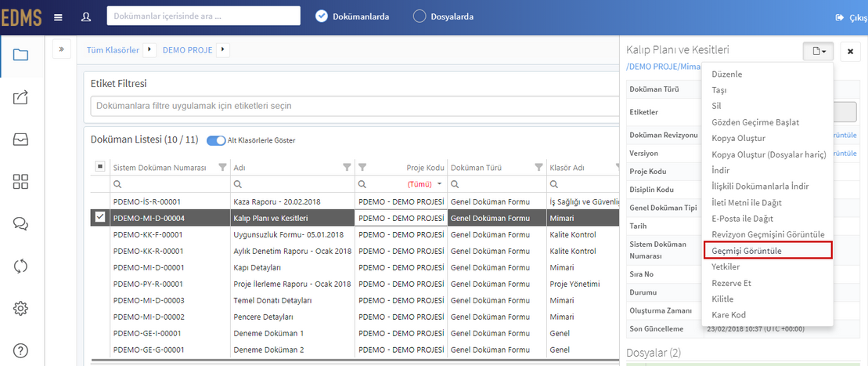Uncheck the Kalıp Planı ve Kesitleri row checkbox
The image size is (868, 366).
click(x=100, y=218)
